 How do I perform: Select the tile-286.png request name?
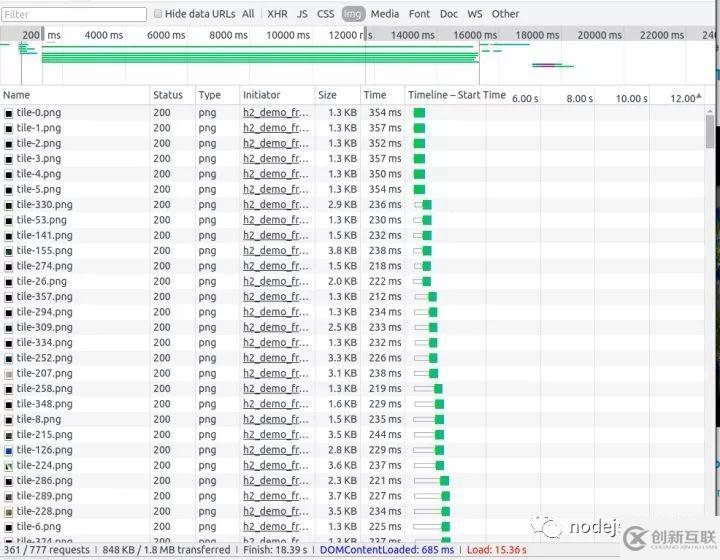tap(45, 481)
